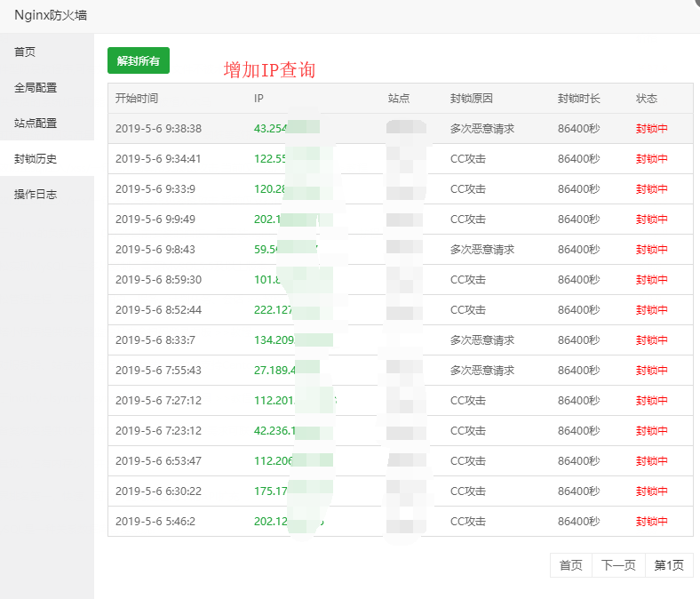Image resolution: width=700 pixels, height=599 pixels.
Task: Click 封锁中 status in the 9:34:41 row
Action: [x=651, y=159]
